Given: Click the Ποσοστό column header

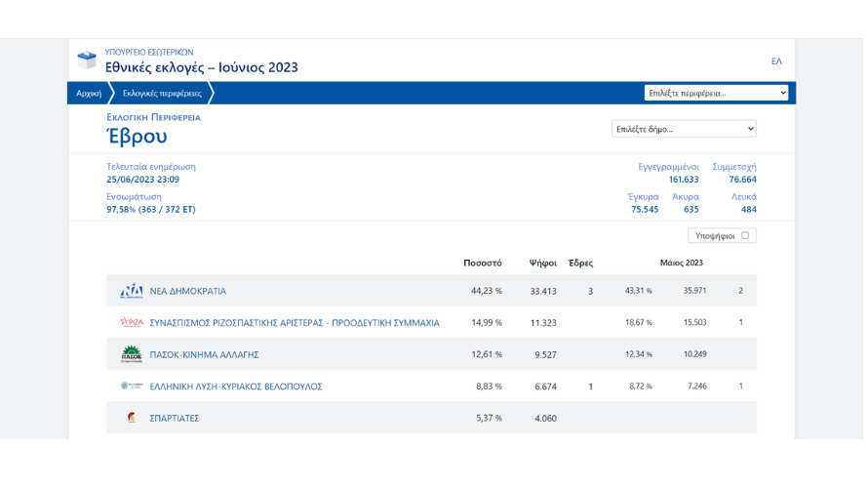Looking at the screenshot, I should coord(483,263).
